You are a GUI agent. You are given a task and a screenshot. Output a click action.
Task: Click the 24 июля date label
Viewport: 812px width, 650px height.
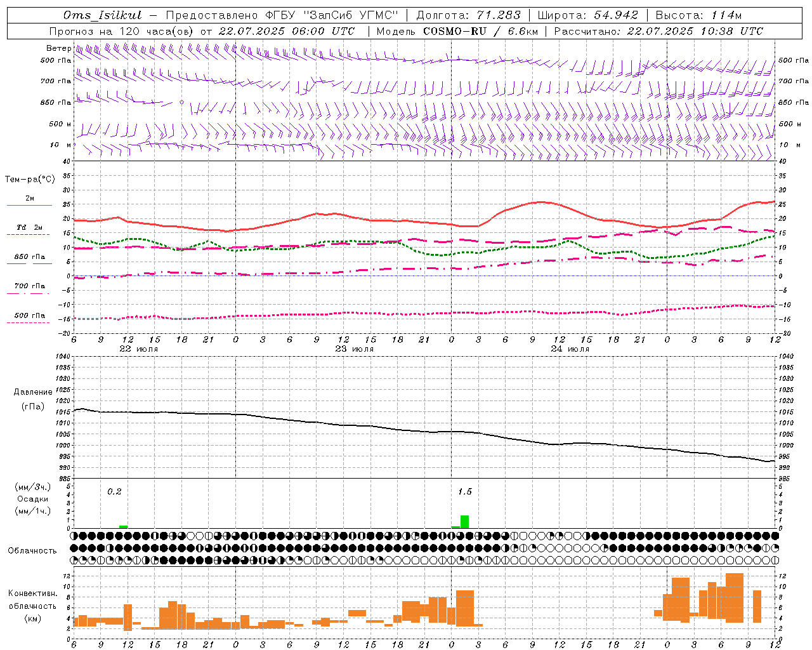pyautogui.click(x=570, y=349)
